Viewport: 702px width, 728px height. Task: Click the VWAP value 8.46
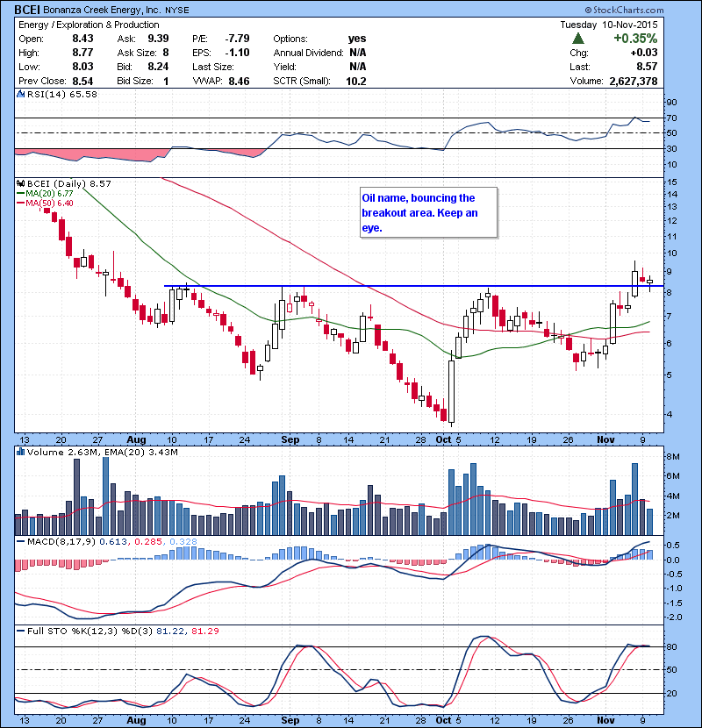tap(239, 81)
